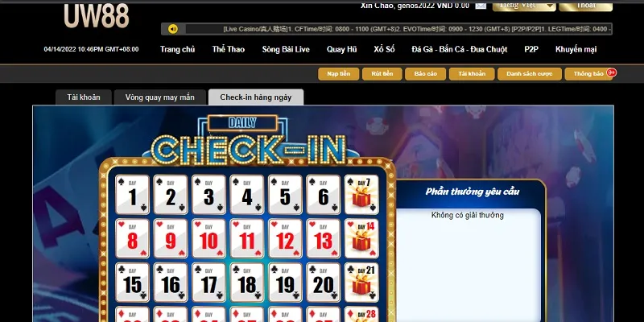Open Danh sách cược button
The image size is (644, 322).
click(530, 74)
